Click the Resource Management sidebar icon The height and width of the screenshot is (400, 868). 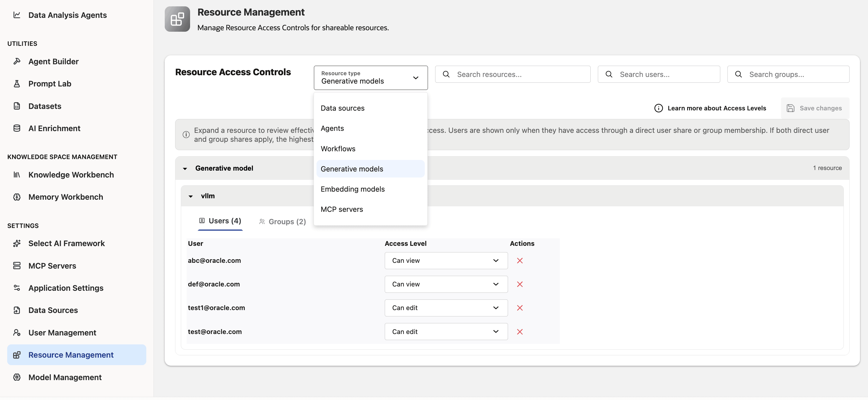17,355
